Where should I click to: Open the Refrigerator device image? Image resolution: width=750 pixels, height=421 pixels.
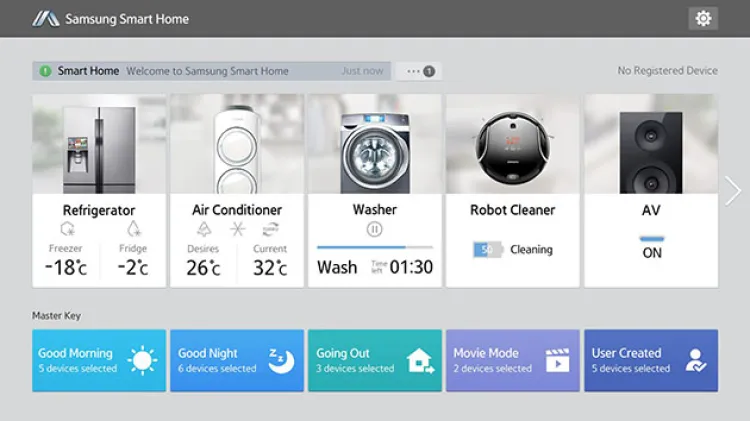click(x=99, y=144)
